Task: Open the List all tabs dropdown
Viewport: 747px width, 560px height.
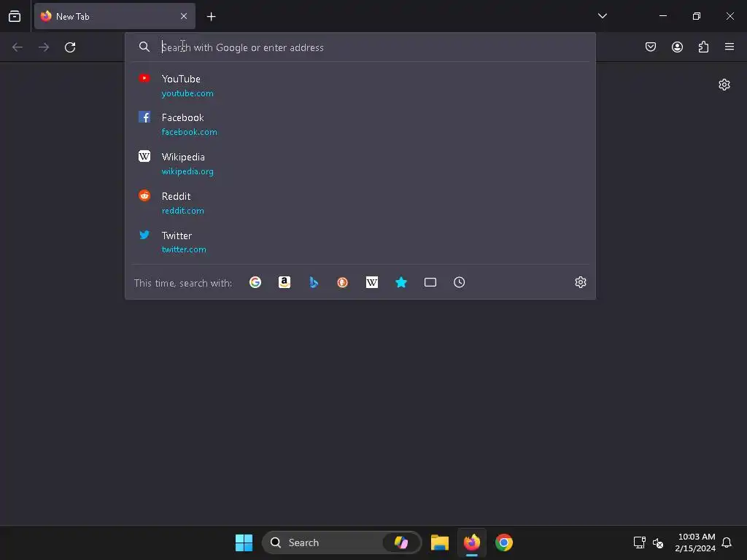Action: (602, 16)
